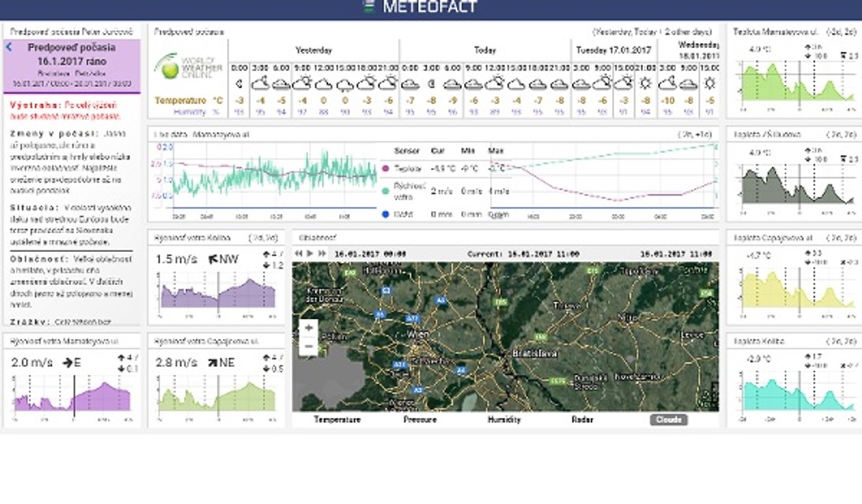The image size is (862, 504).
Task: Click the Clouds map layer button
Action: [x=669, y=420]
